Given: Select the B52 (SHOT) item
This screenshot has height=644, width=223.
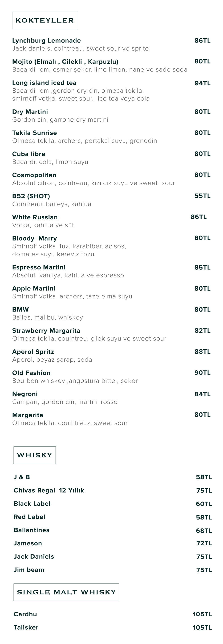Looking at the screenshot, I should (31, 196).
